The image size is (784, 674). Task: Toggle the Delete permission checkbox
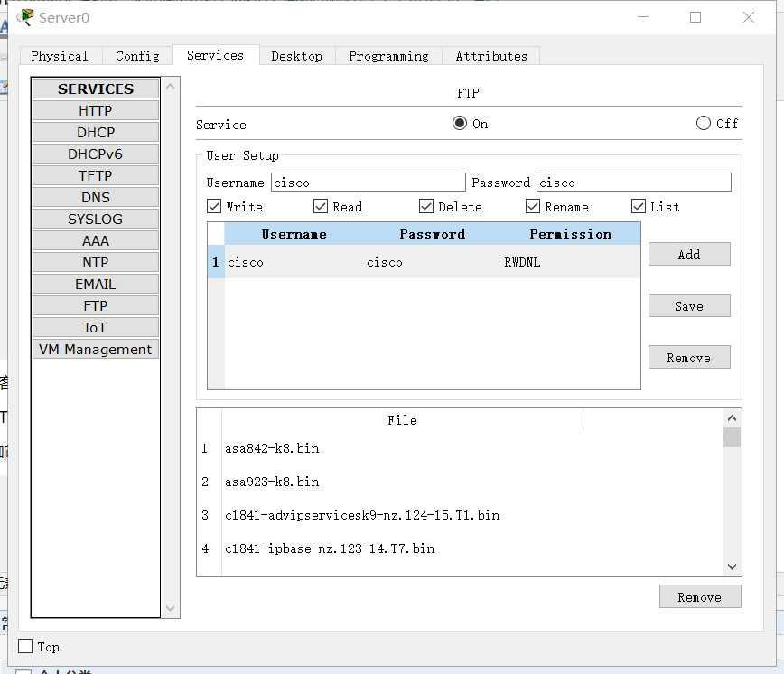pos(426,206)
